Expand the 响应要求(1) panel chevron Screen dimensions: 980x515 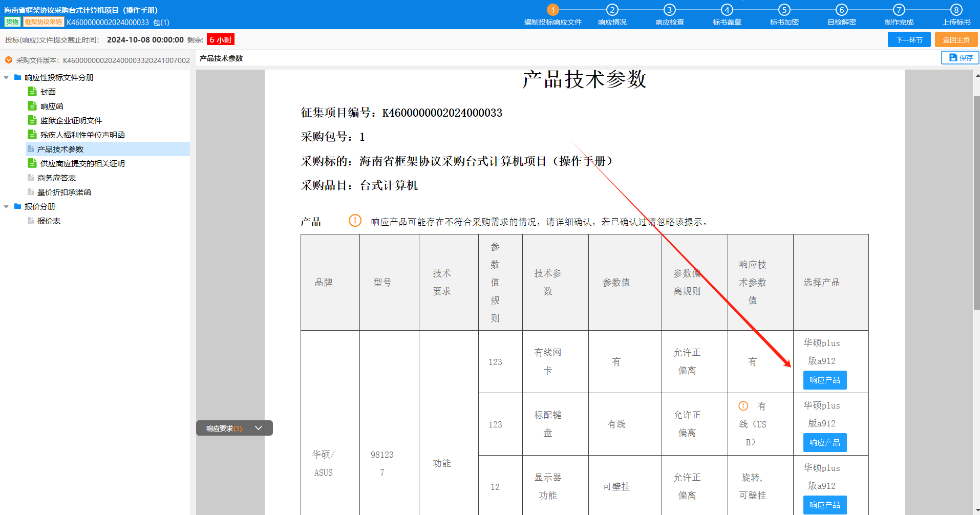pyautogui.click(x=259, y=428)
